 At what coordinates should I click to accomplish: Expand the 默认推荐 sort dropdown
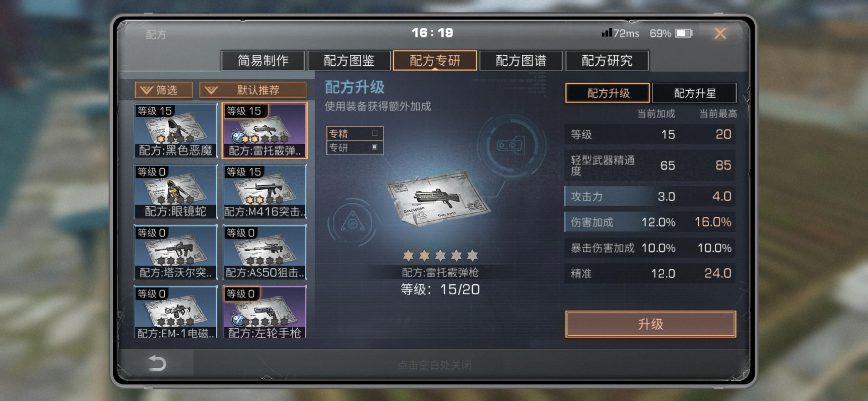tap(253, 90)
